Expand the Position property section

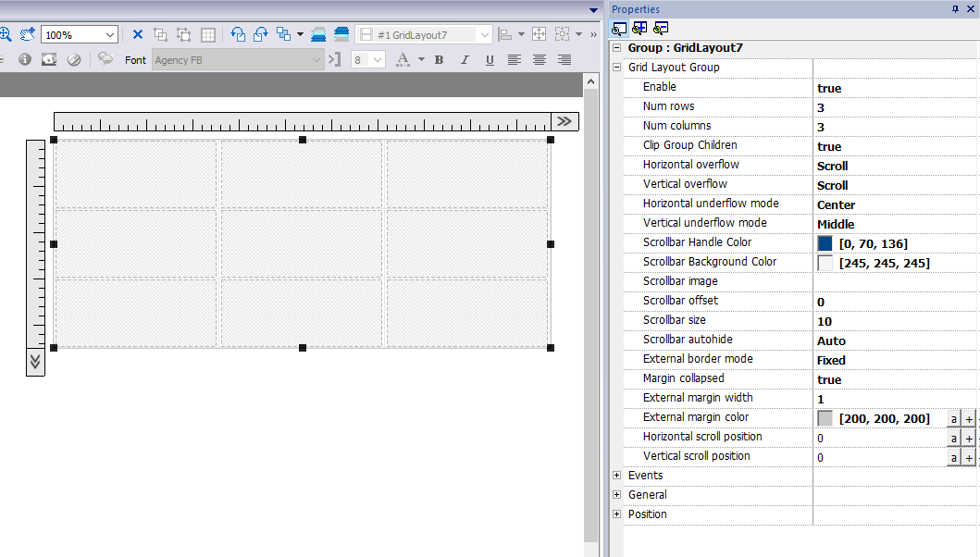(617, 514)
